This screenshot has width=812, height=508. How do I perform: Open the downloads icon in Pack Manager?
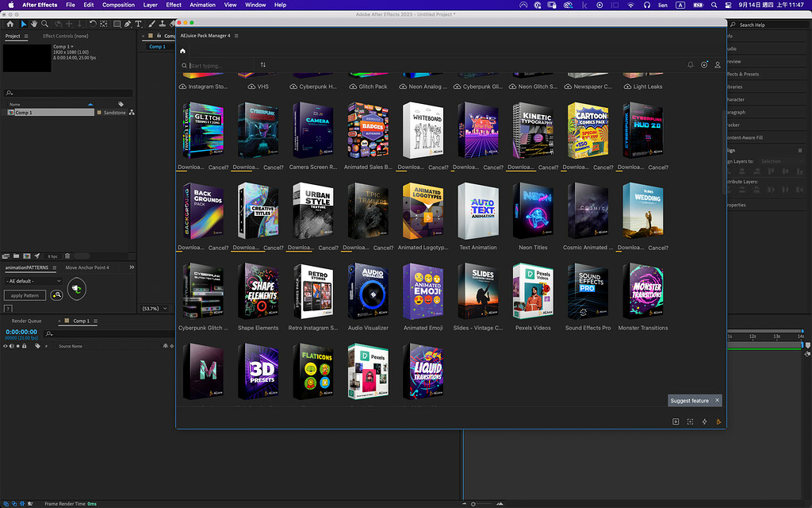(x=703, y=65)
